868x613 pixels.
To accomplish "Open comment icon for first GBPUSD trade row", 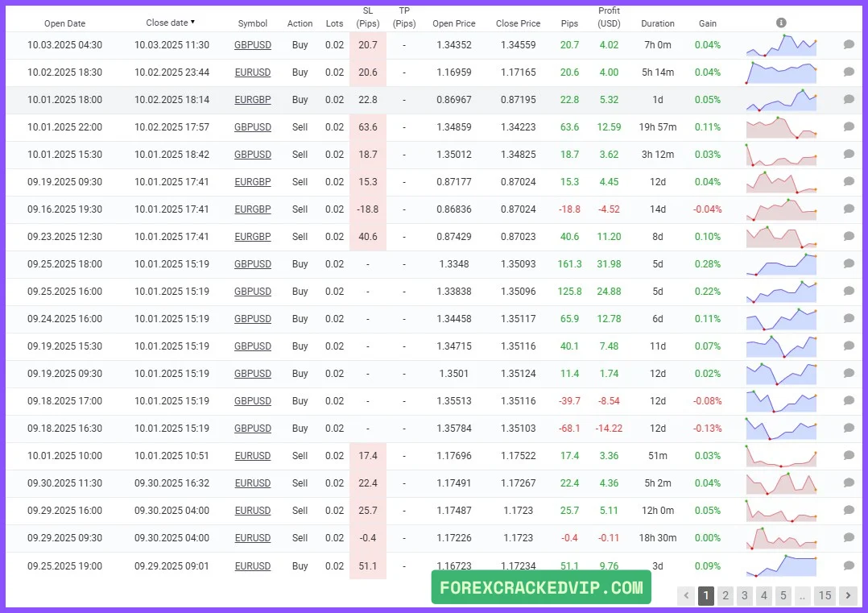I will [849, 45].
